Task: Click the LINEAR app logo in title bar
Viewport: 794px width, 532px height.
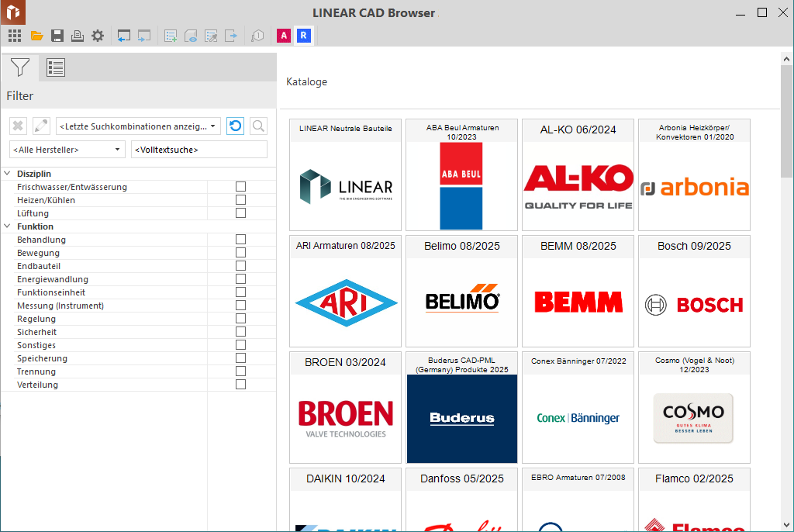Action: [12, 12]
